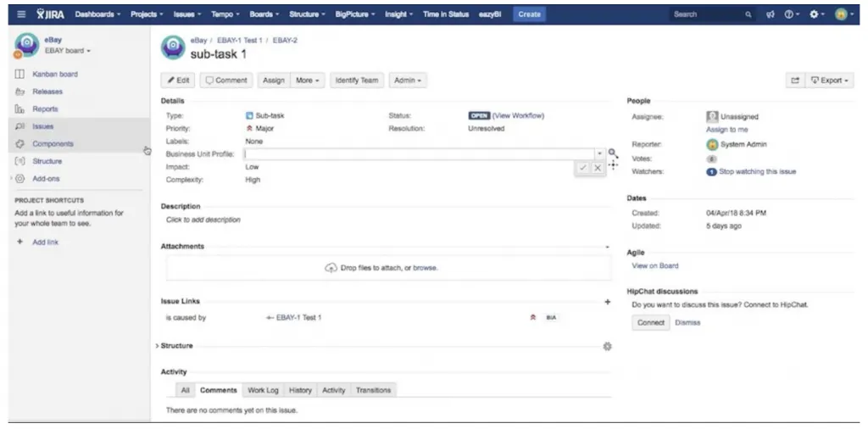Click the plus icon beside Add link
The image size is (868, 429).
(x=20, y=242)
